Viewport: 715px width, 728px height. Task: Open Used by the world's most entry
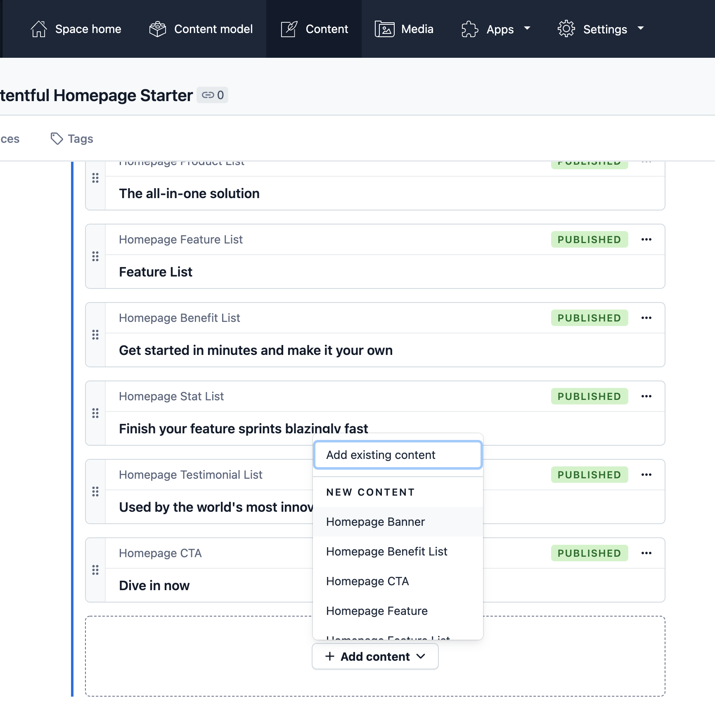215,507
